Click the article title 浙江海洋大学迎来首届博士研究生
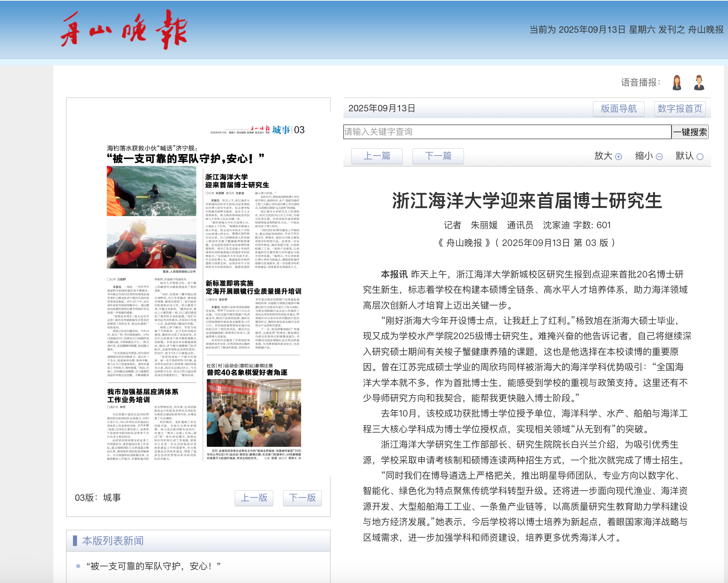This screenshot has width=728, height=583. pos(527,201)
